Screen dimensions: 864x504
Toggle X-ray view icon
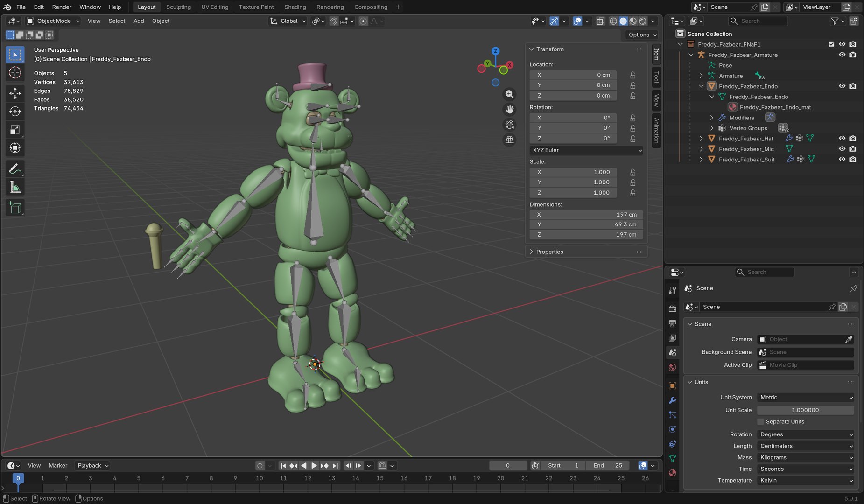600,21
